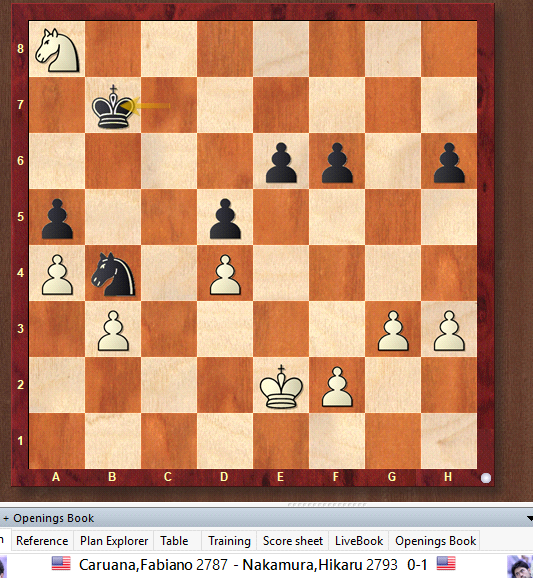Switch to the Reference tab
533x578 pixels.
click(x=42, y=541)
